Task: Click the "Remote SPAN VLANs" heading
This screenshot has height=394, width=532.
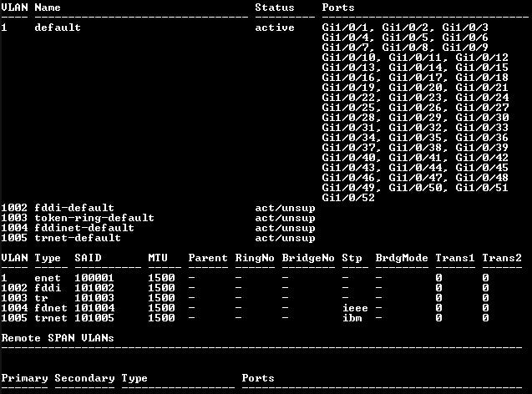Action: point(58,338)
